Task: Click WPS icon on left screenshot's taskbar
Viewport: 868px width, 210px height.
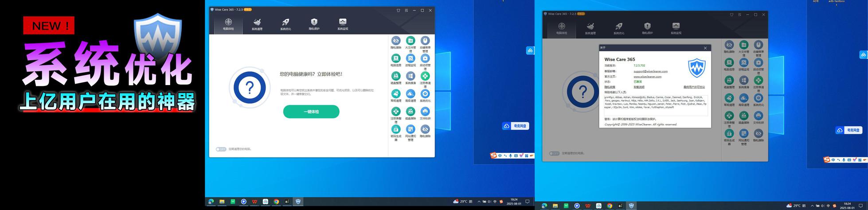Action: coord(254,202)
